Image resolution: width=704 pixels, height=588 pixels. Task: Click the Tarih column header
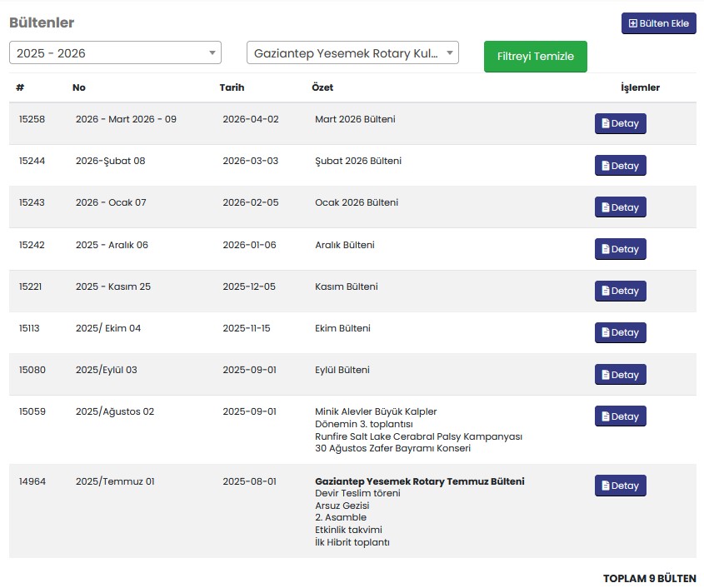tap(232, 87)
